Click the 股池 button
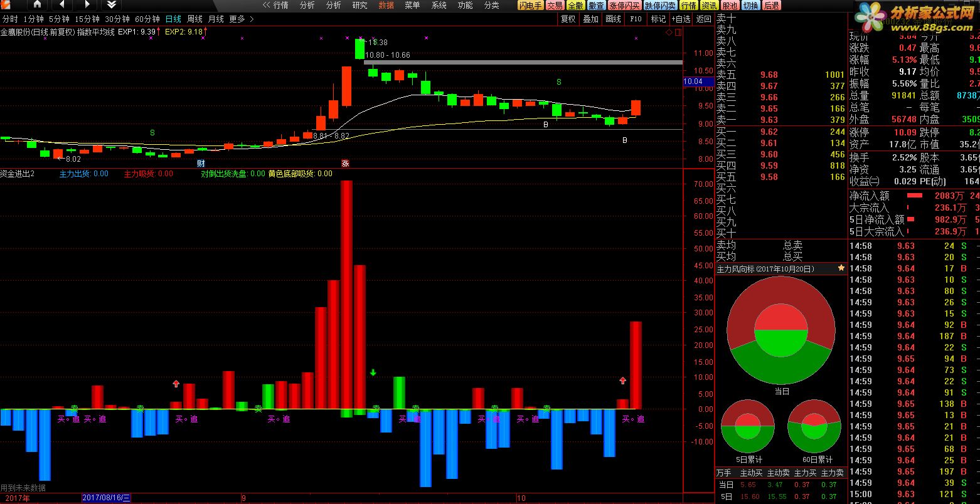The width and height of the screenshot is (980, 504). (x=730, y=6)
